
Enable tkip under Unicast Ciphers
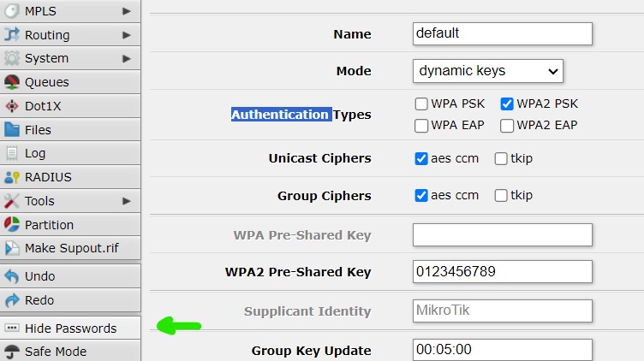[x=501, y=158]
